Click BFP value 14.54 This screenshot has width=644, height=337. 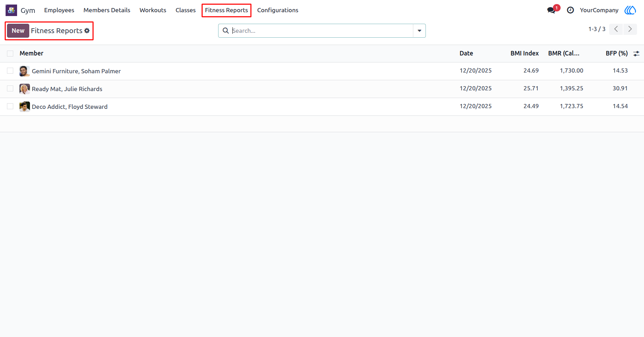[620, 106]
